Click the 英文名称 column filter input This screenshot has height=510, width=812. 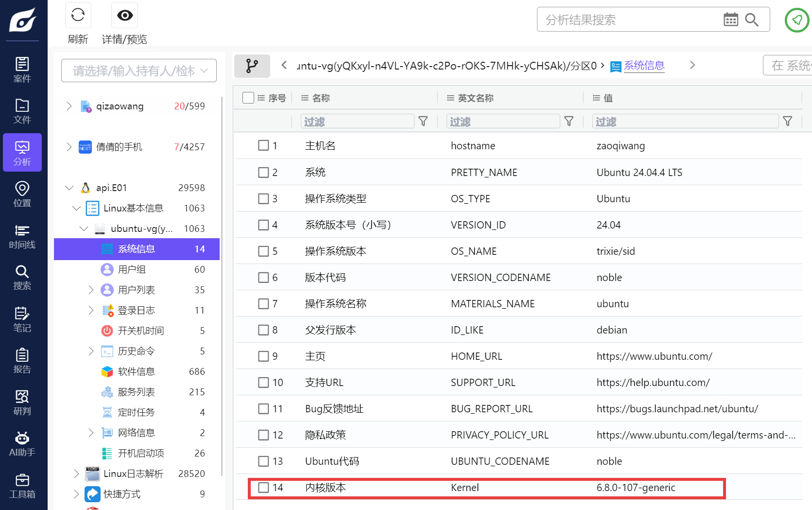tap(503, 121)
